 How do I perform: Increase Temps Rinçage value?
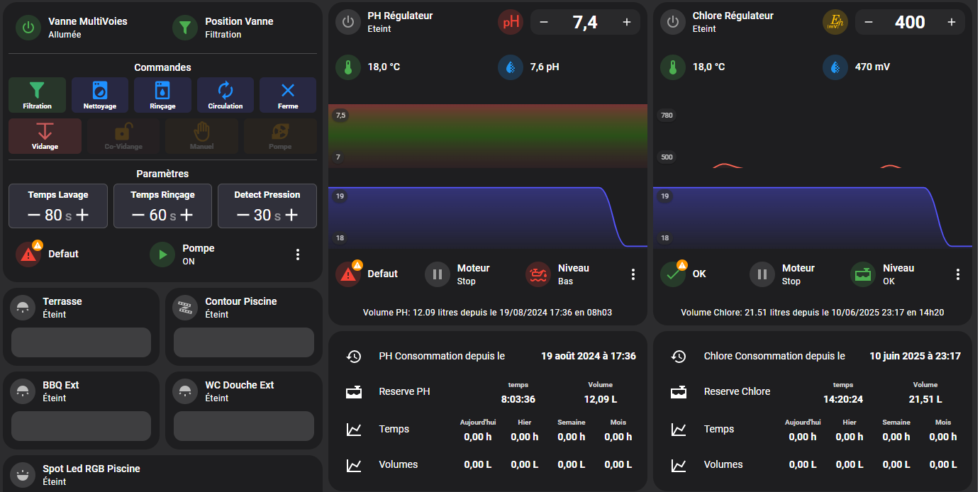click(186, 215)
